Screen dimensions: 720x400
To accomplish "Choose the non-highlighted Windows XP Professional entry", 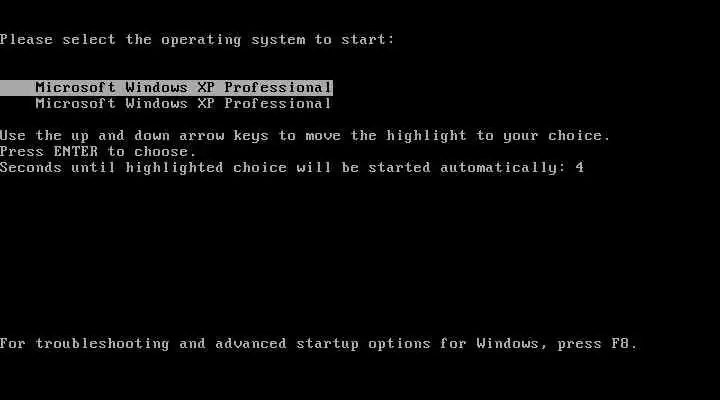I will pos(183,104).
